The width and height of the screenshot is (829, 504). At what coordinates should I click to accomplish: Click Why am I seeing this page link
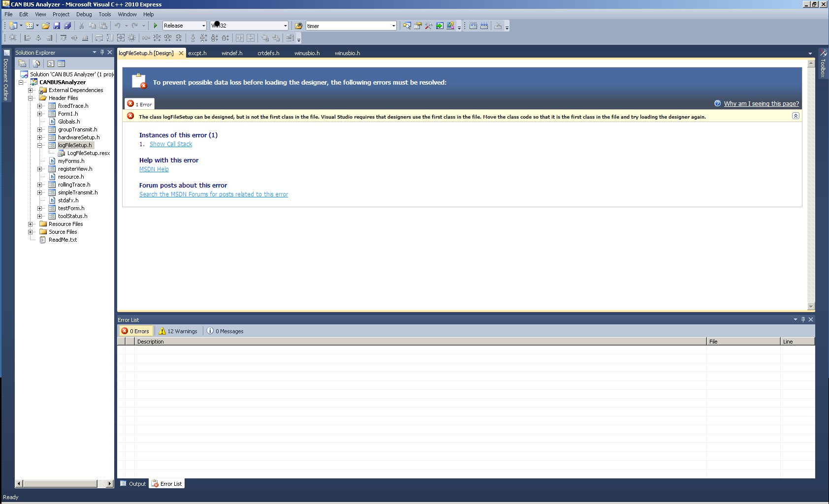point(761,104)
